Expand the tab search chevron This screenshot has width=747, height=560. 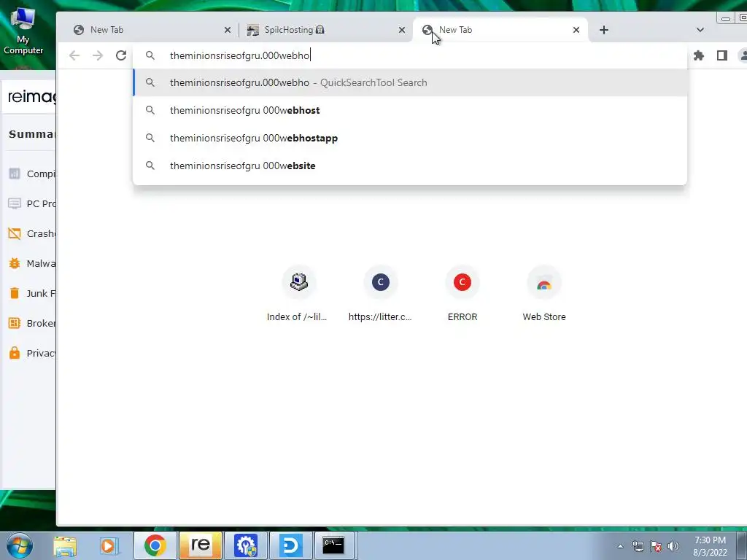point(700,30)
